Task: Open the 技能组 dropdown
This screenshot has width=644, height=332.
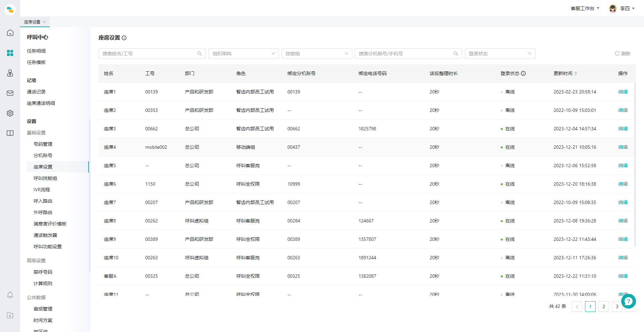Action: (x=317, y=54)
